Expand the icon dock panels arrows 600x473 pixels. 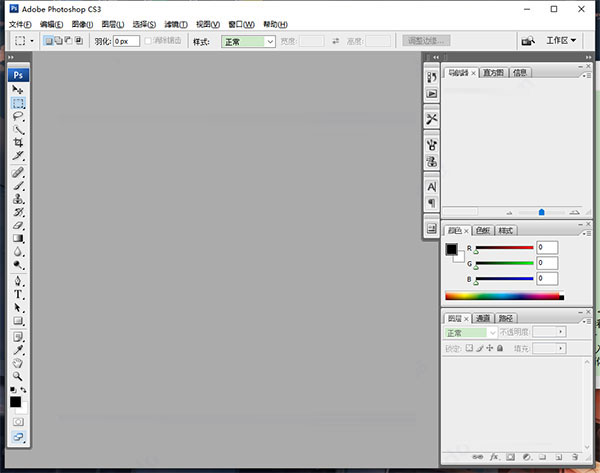tap(436, 57)
